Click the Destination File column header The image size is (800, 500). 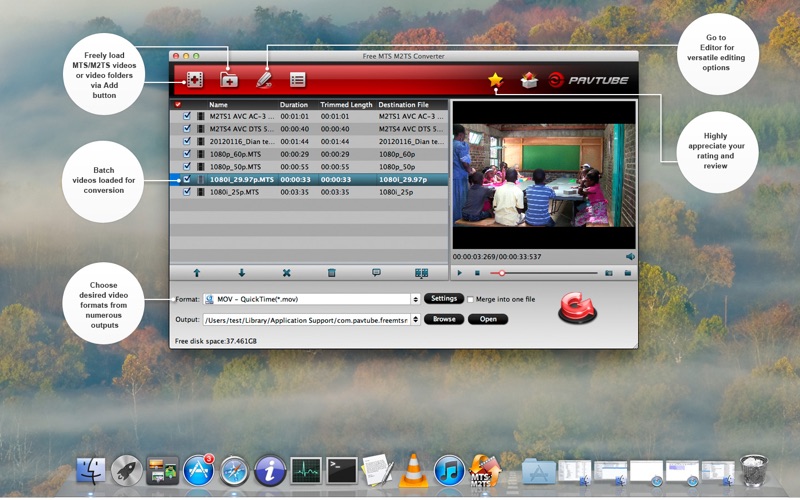(x=404, y=105)
